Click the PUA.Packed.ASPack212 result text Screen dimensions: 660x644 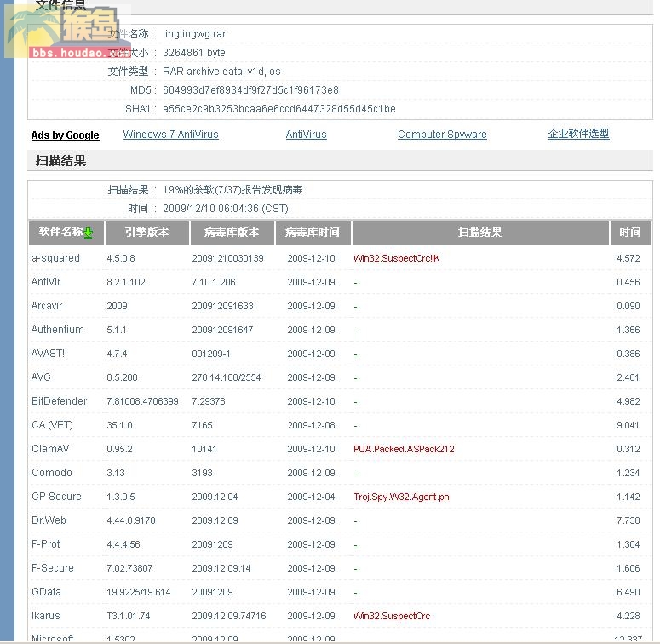[404, 449]
